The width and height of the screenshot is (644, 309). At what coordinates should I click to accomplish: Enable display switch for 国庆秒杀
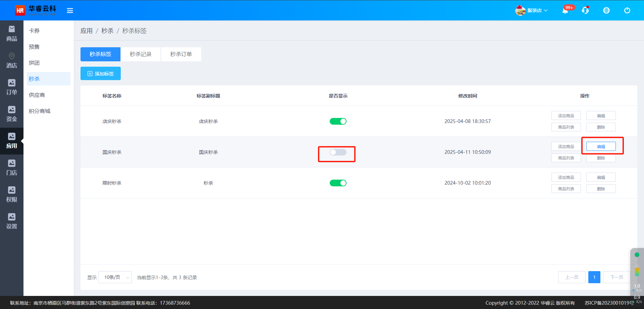338,152
